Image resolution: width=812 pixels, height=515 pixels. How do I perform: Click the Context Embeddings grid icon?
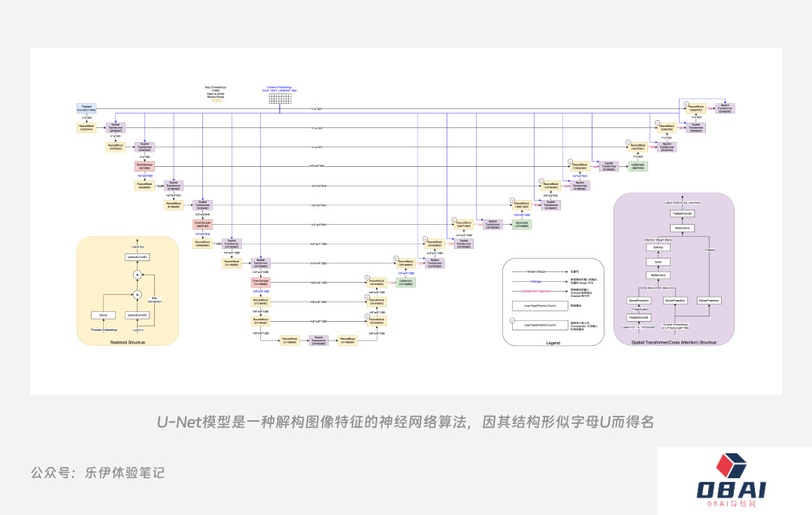tap(279, 98)
